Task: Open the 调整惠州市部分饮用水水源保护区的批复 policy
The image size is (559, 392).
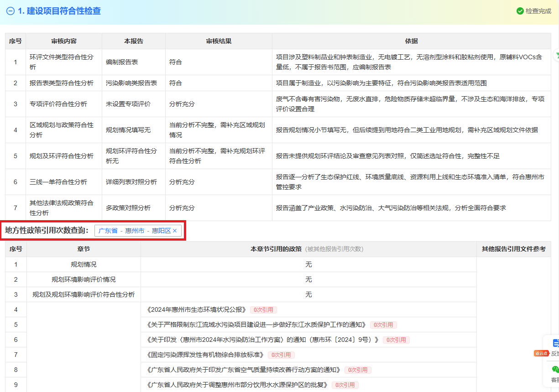Action: 237,385
